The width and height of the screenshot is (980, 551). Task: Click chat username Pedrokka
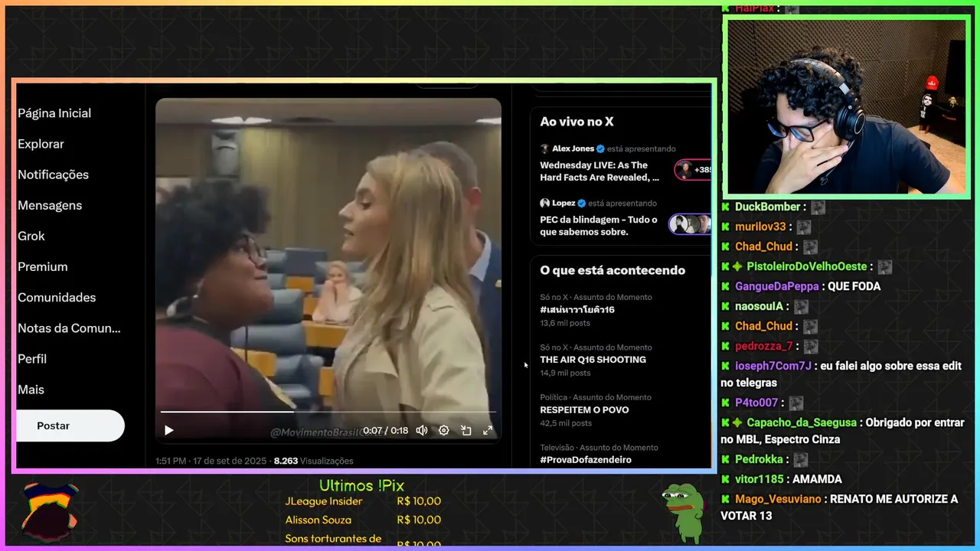coord(759,459)
